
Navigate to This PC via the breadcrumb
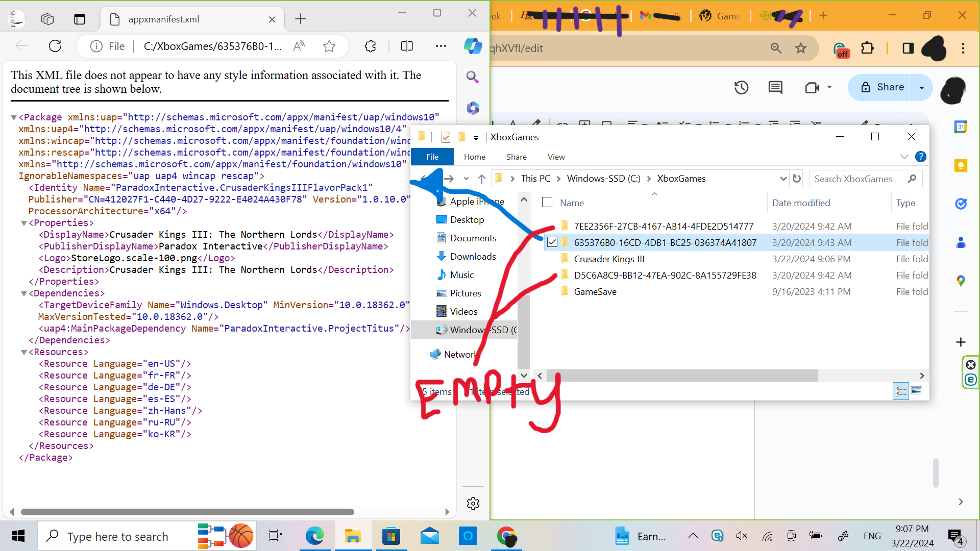[536, 178]
